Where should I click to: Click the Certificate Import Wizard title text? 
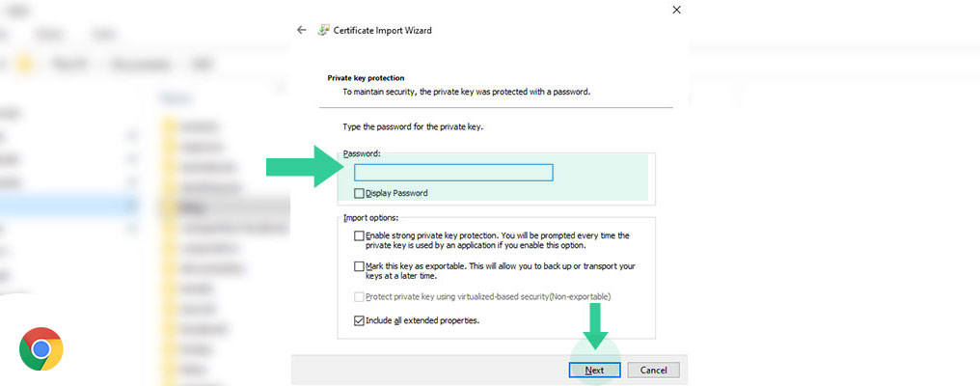coord(383,30)
